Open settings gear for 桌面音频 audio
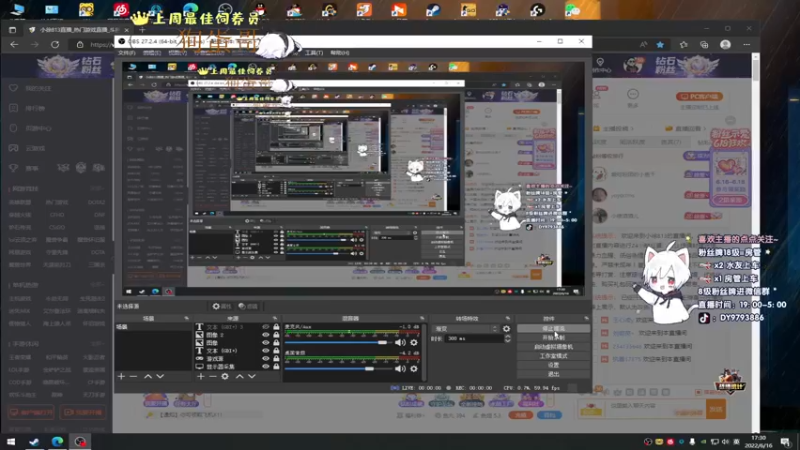Screen dimensions: 800x450 pos(414,368)
